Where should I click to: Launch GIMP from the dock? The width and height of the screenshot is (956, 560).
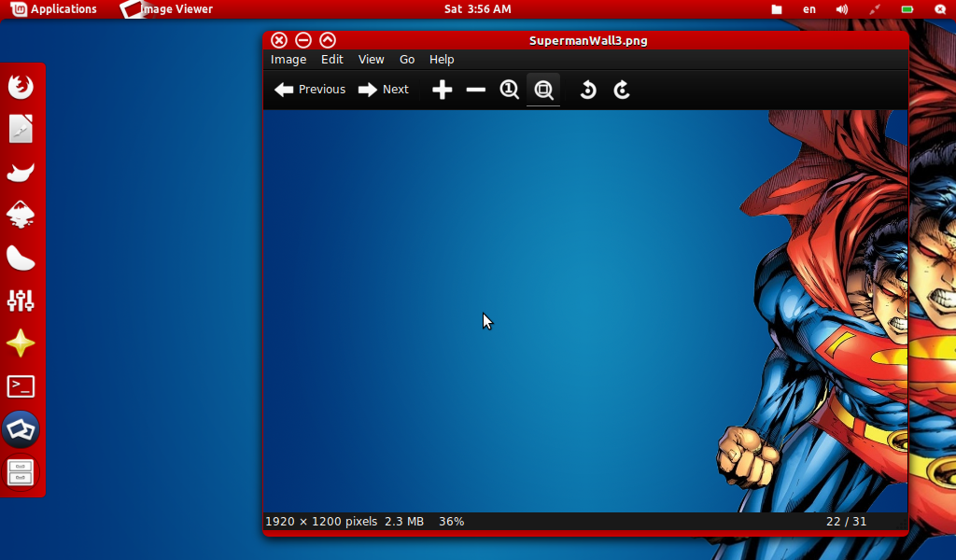point(21,172)
